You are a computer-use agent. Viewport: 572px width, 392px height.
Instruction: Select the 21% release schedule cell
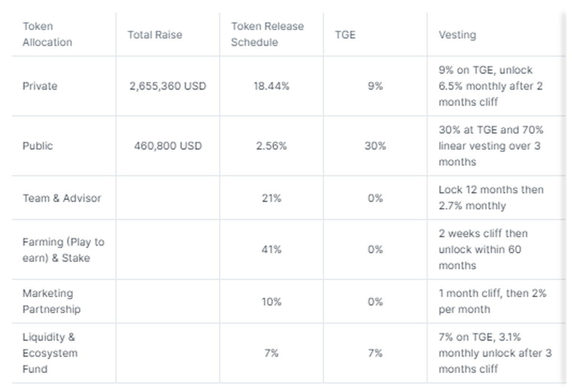click(x=271, y=198)
